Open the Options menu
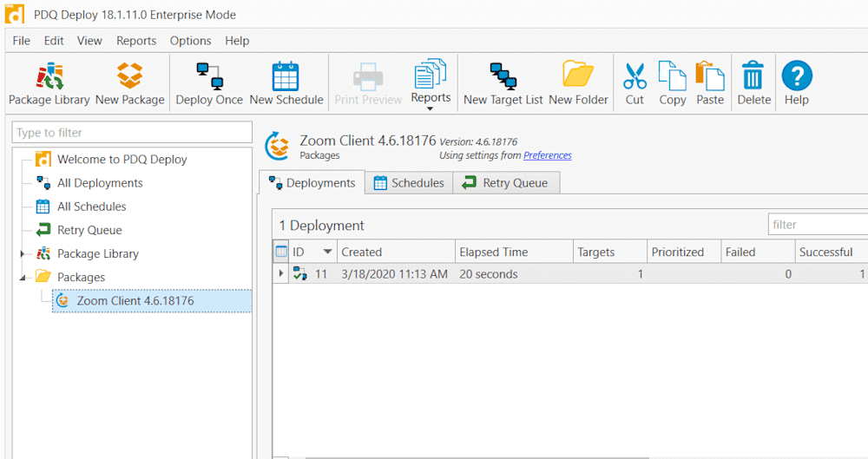The height and width of the screenshot is (459, 868). (190, 41)
